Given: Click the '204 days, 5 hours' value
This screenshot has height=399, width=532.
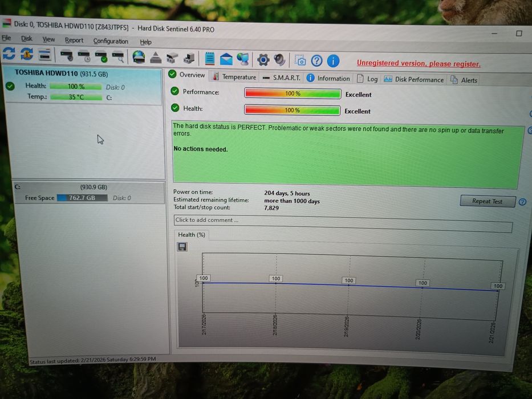Looking at the screenshot, I should click(x=287, y=193).
